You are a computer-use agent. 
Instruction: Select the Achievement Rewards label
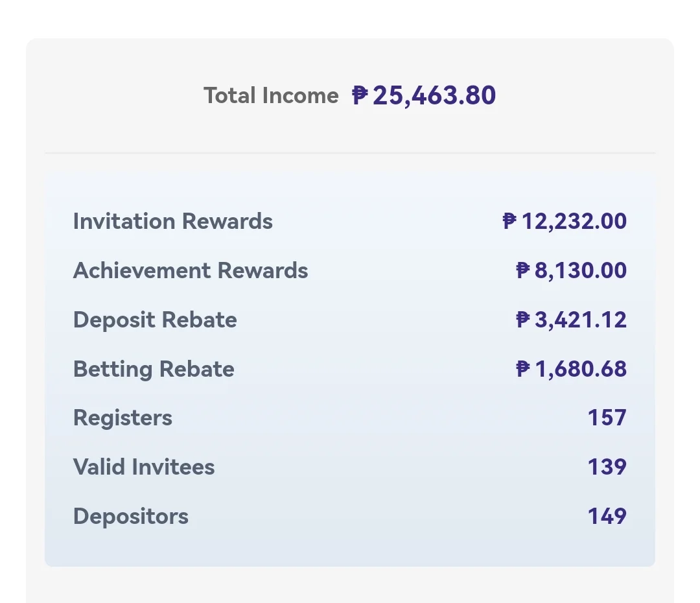tap(191, 270)
